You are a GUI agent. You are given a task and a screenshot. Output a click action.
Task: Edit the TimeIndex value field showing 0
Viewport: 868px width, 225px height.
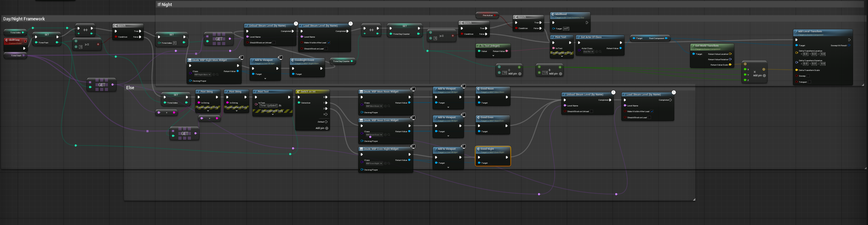174,43
